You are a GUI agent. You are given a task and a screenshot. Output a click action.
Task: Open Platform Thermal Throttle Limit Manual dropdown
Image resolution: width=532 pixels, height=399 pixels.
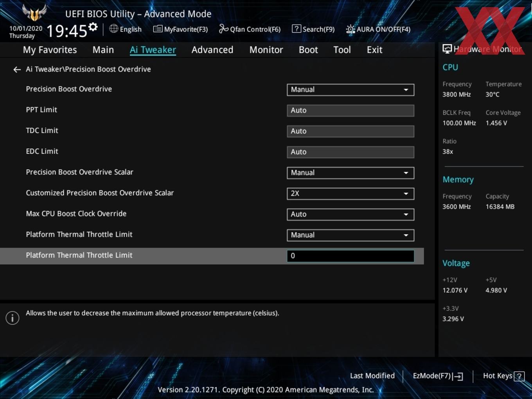pos(350,235)
